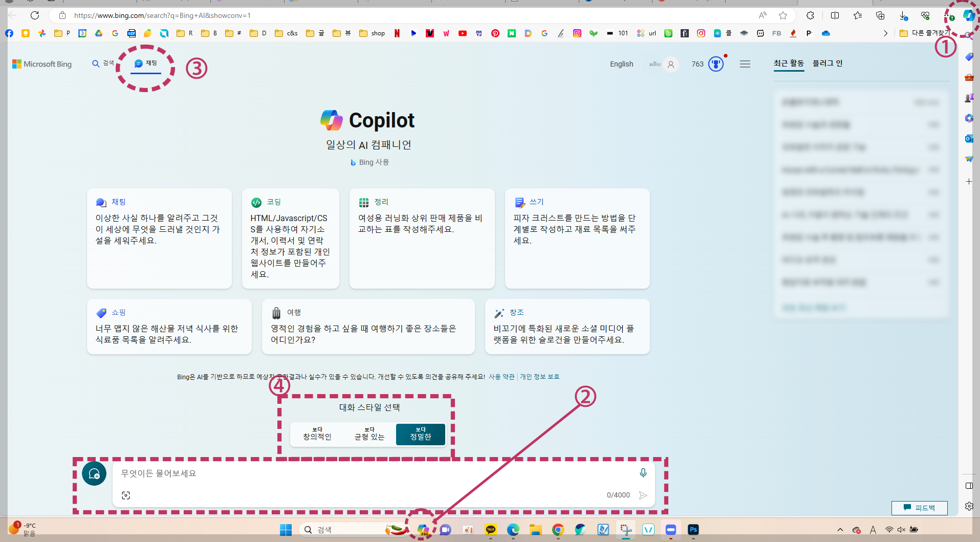Click the 쓰기 pizza crust suggestion card
Screen dimensions: 980x542
point(577,239)
